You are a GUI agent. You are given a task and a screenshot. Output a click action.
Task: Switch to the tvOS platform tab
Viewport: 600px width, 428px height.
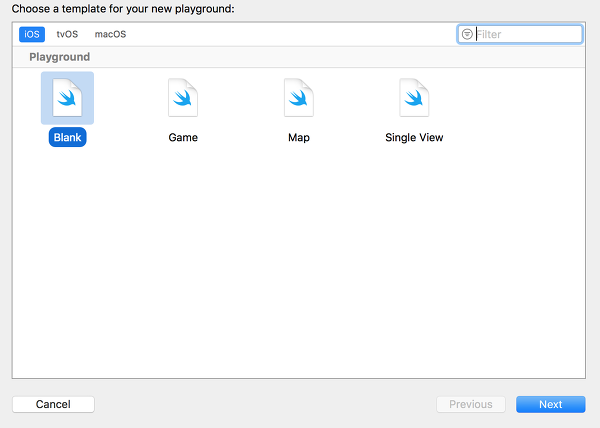(67, 34)
